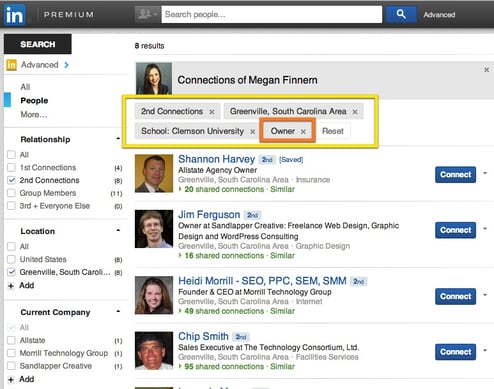The width and height of the screenshot is (494, 389).
Task: Select People in the search type list
Action: pyautogui.click(x=34, y=100)
